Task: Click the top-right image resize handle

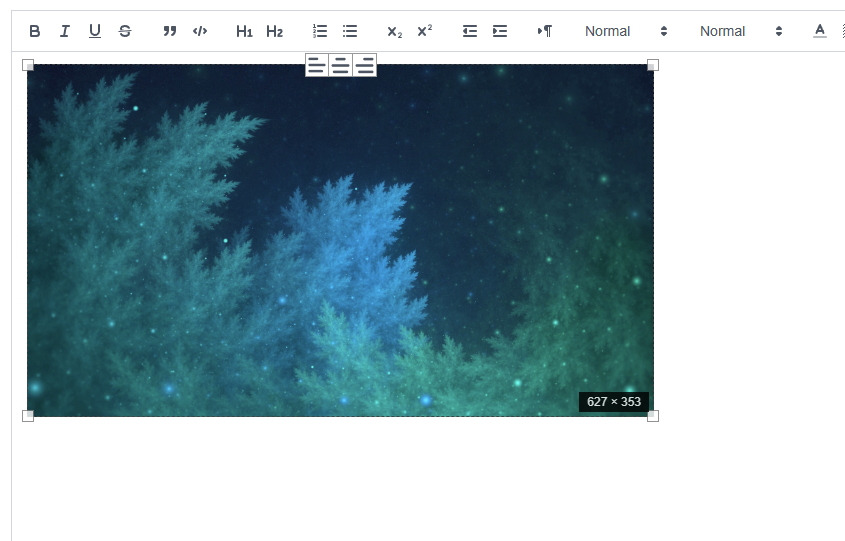Action: coord(653,65)
